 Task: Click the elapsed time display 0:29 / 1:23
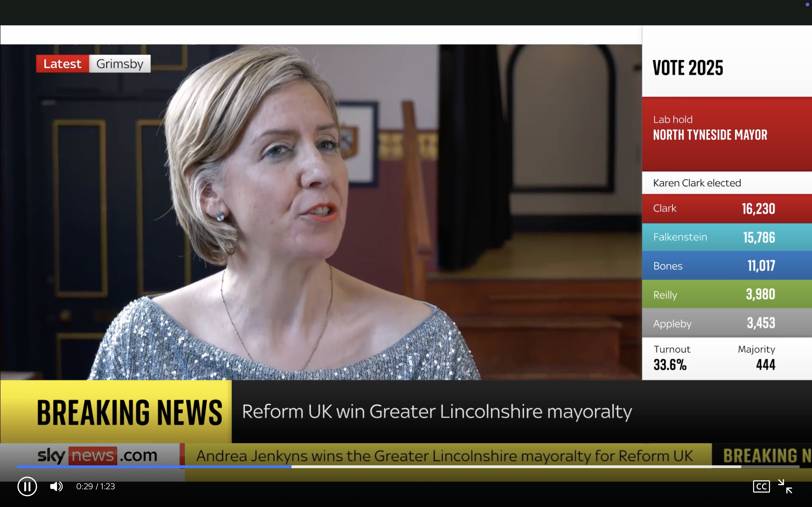[x=95, y=486]
